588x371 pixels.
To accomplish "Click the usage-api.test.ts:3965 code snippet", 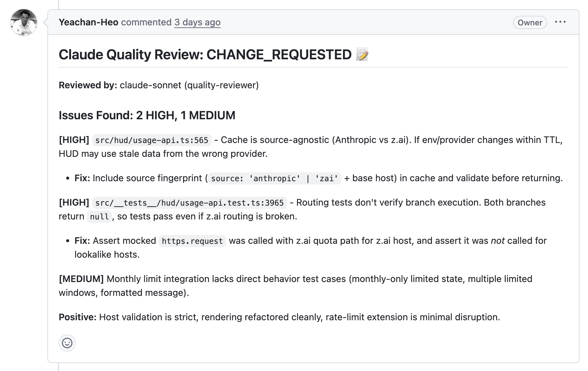I will coord(189,203).
